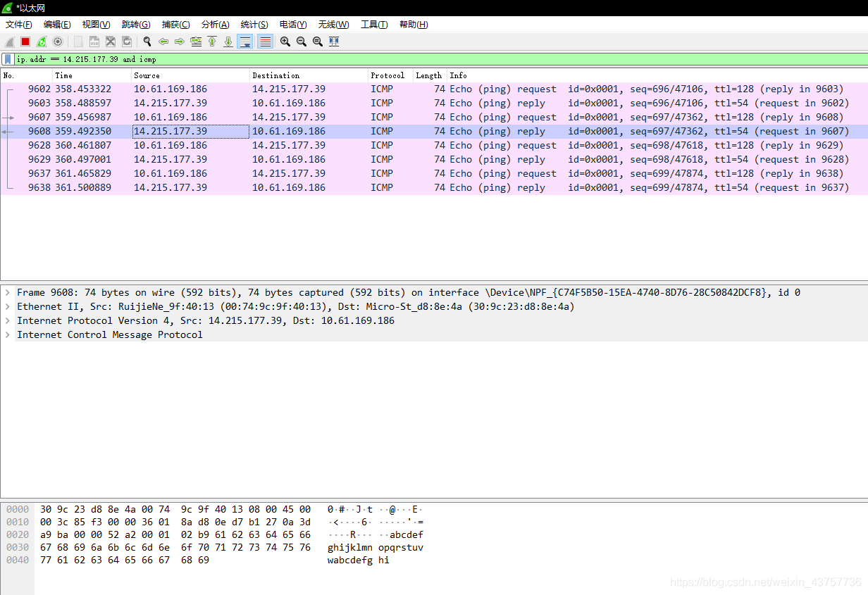Select packet number 9603 row
The image size is (868, 595).
(434, 103)
